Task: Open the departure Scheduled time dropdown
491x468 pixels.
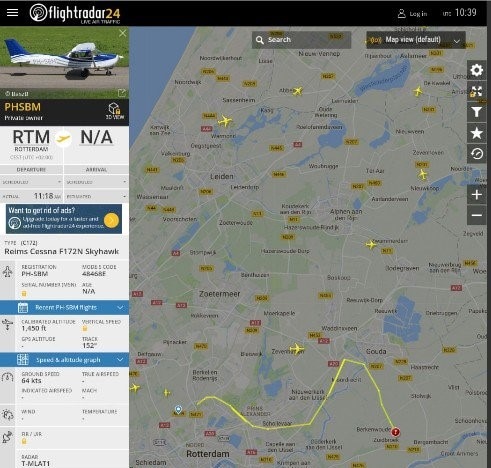Action: pyautogui.click(x=31, y=182)
